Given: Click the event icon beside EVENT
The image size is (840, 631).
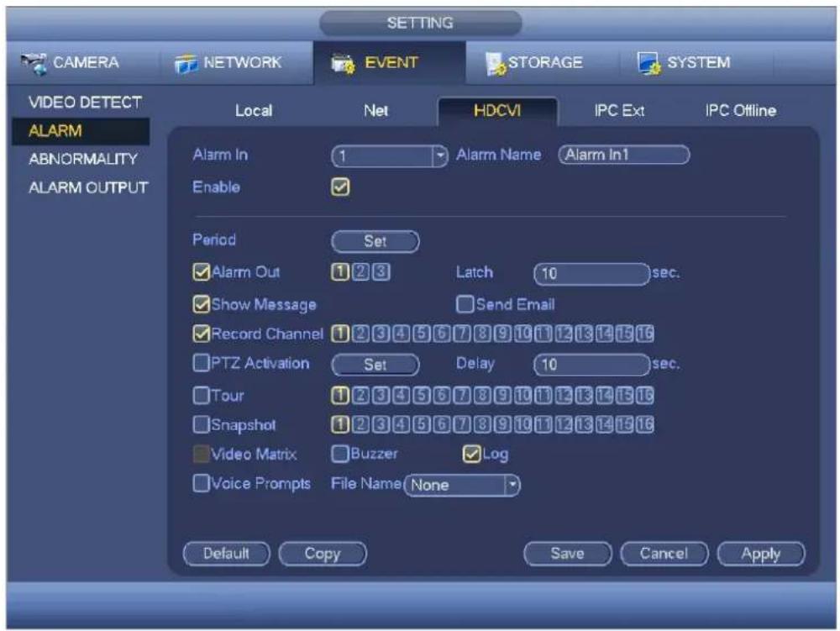Looking at the screenshot, I should click(343, 63).
